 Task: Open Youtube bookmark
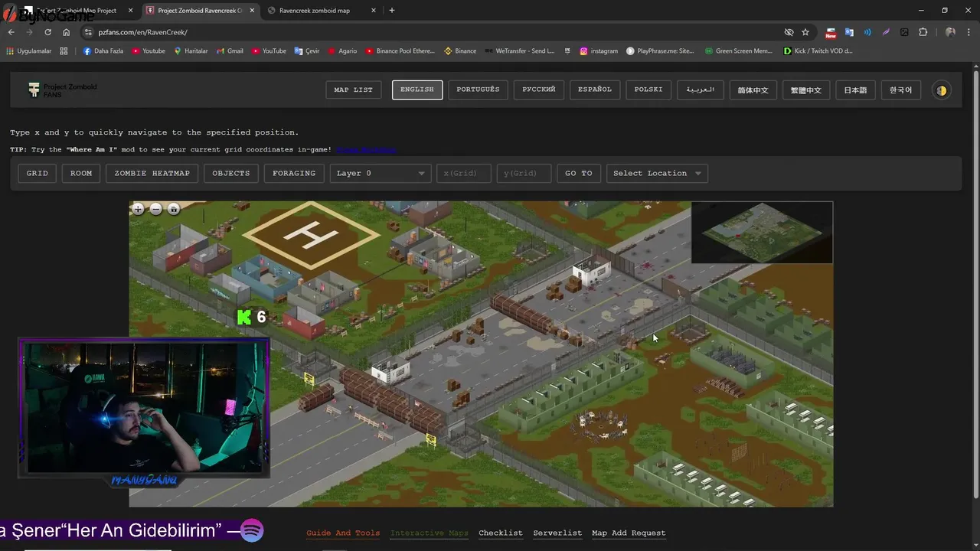(x=149, y=51)
